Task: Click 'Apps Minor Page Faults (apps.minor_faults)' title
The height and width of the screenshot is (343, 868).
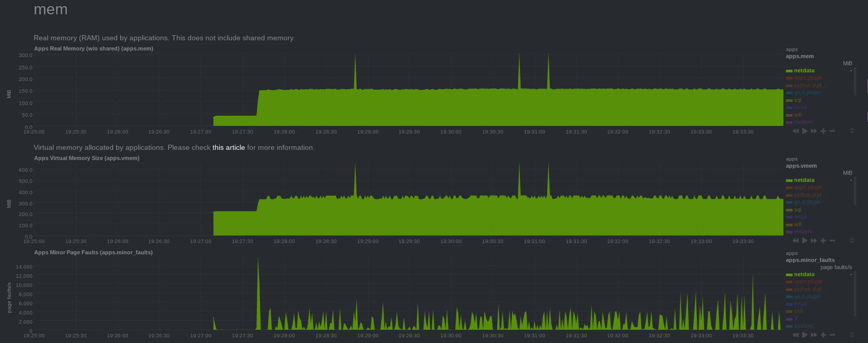Action: tap(93, 252)
